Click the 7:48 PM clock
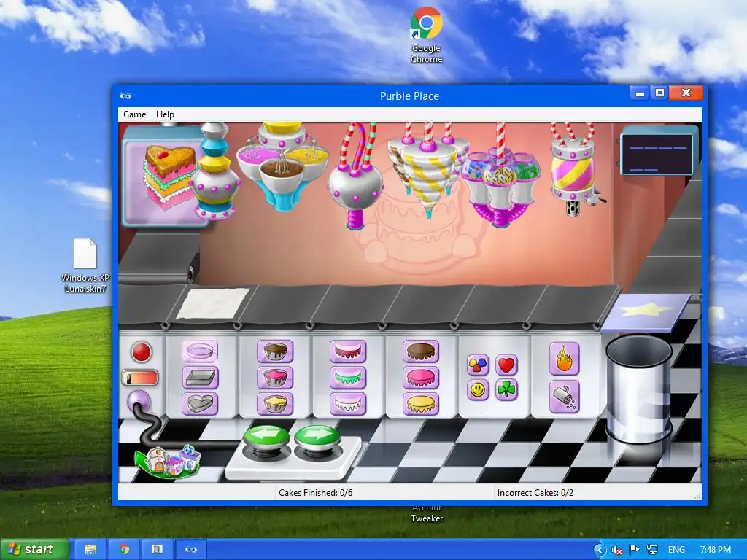 tap(716, 550)
